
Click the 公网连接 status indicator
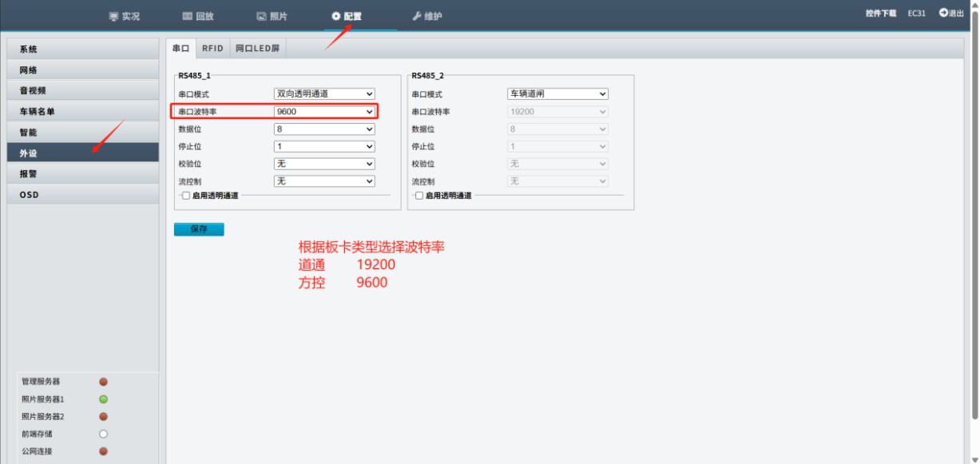[x=103, y=452]
